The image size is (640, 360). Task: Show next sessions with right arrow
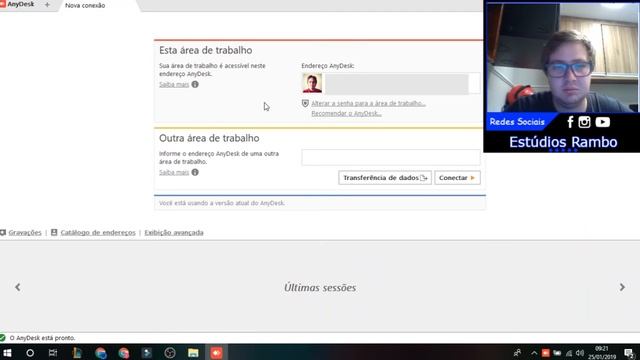click(622, 287)
